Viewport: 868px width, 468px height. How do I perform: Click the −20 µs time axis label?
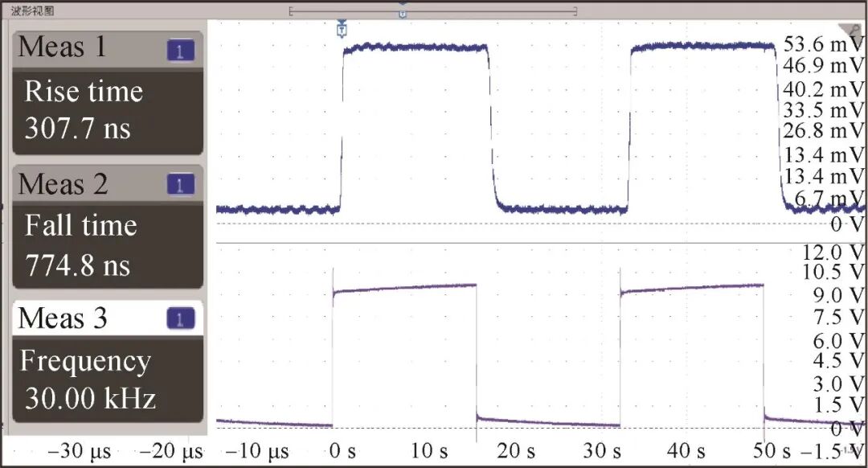tap(172, 452)
